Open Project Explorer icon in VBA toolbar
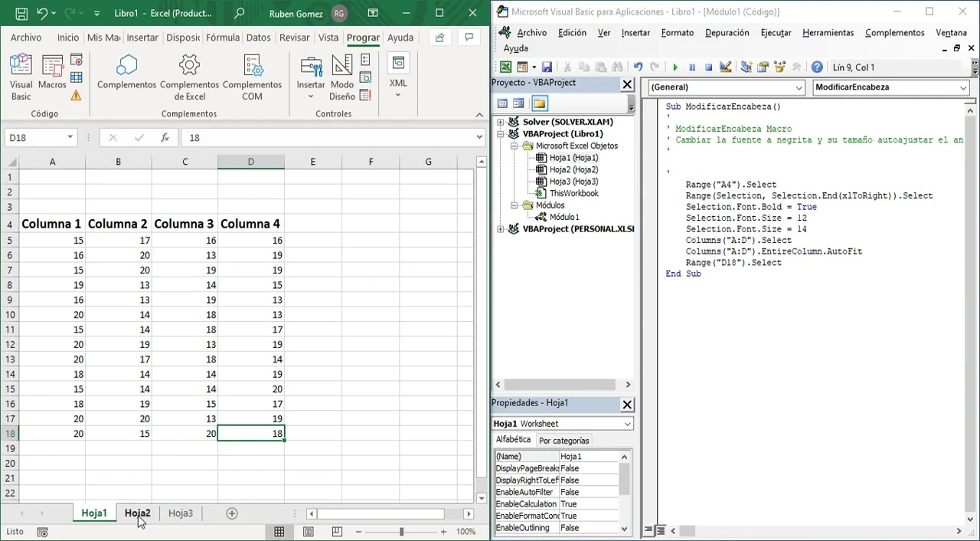 746,67
